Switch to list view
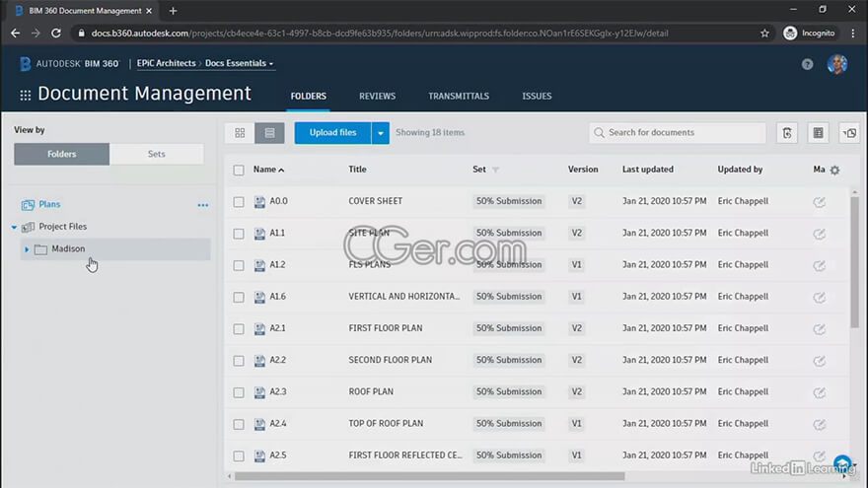 [x=269, y=133]
